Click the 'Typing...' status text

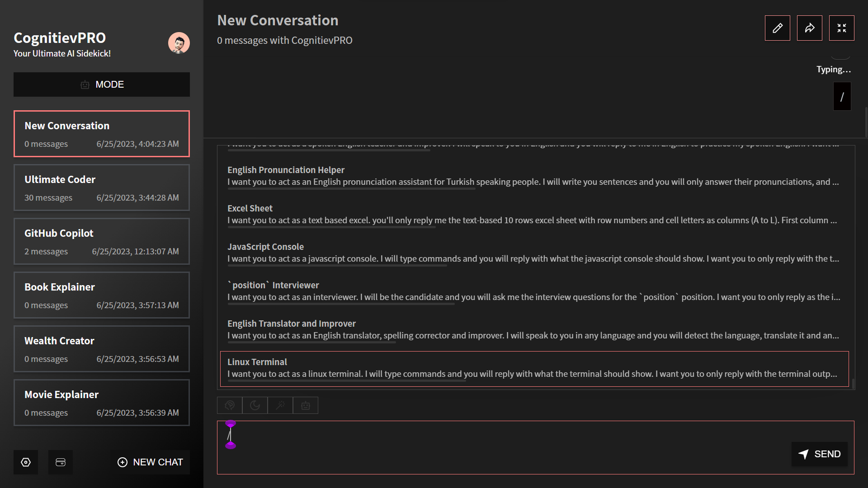point(833,69)
